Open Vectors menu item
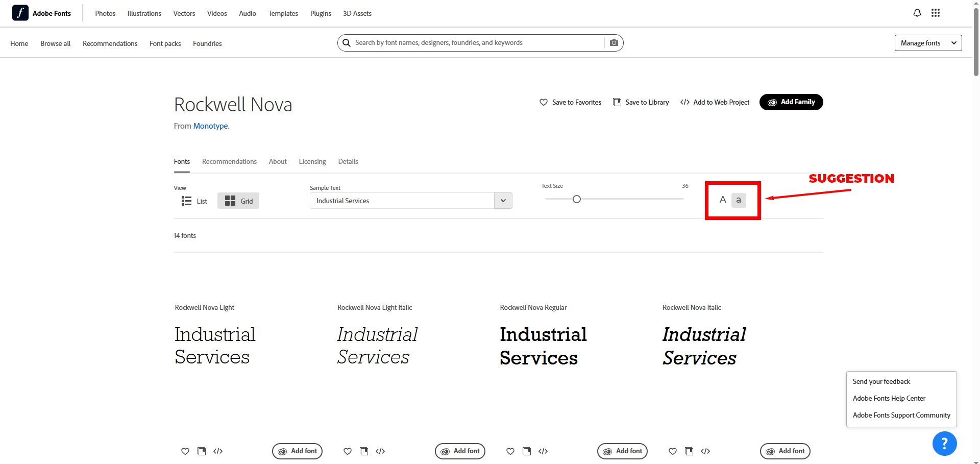This screenshot has height=464, width=980. (184, 13)
